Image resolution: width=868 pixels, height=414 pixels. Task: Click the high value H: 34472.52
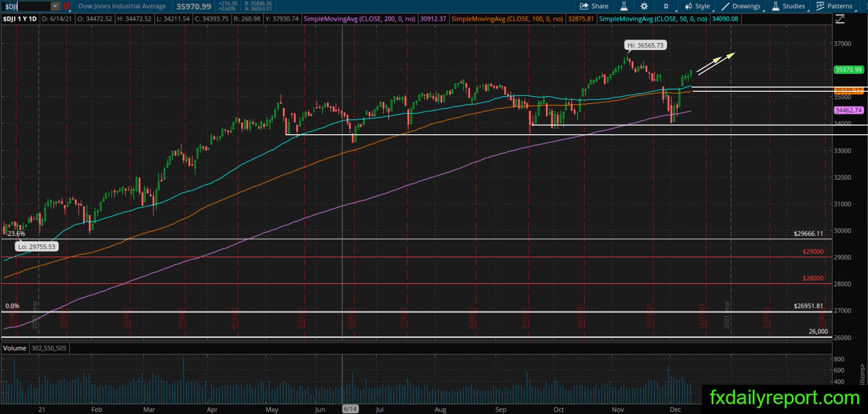[134, 19]
